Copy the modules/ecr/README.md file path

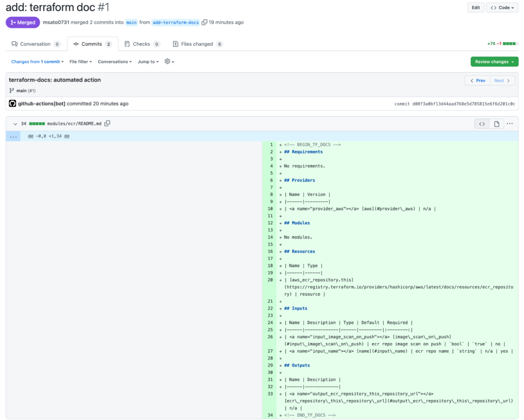tap(108, 124)
